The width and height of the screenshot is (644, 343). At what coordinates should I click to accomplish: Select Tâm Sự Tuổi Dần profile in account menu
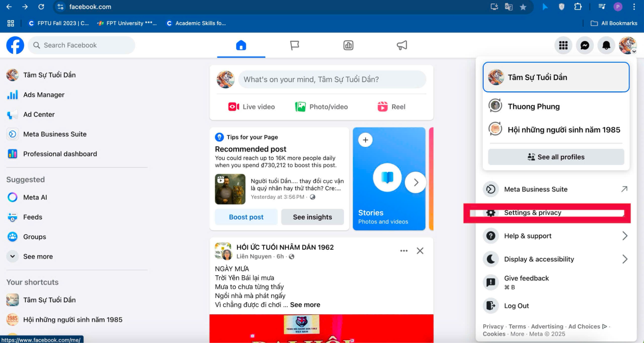pyautogui.click(x=556, y=77)
